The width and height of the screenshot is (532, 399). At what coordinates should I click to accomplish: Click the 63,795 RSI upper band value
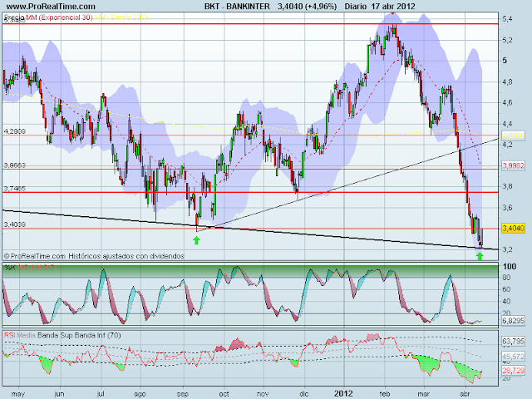(x=514, y=341)
